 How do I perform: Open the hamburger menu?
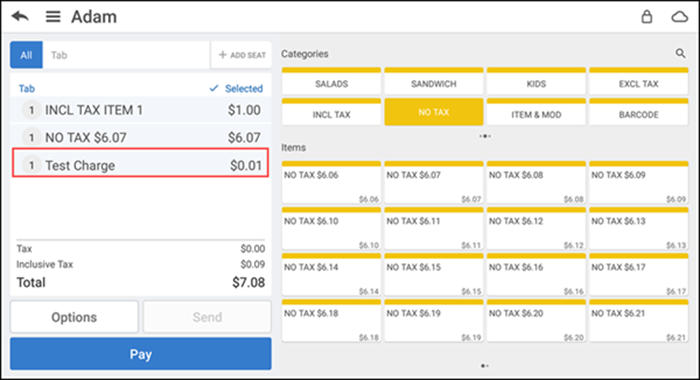click(x=53, y=17)
